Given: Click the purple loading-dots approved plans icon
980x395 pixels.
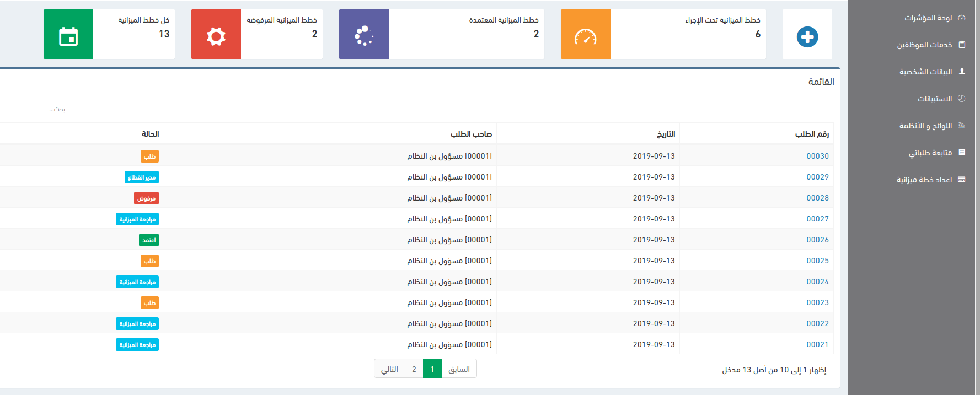Looking at the screenshot, I should coord(364,36).
